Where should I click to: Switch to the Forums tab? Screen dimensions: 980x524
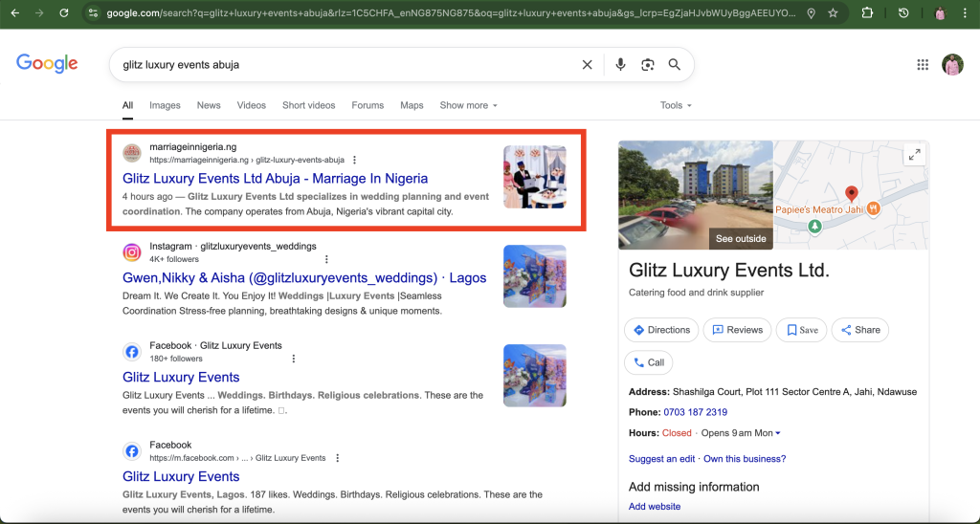367,105
